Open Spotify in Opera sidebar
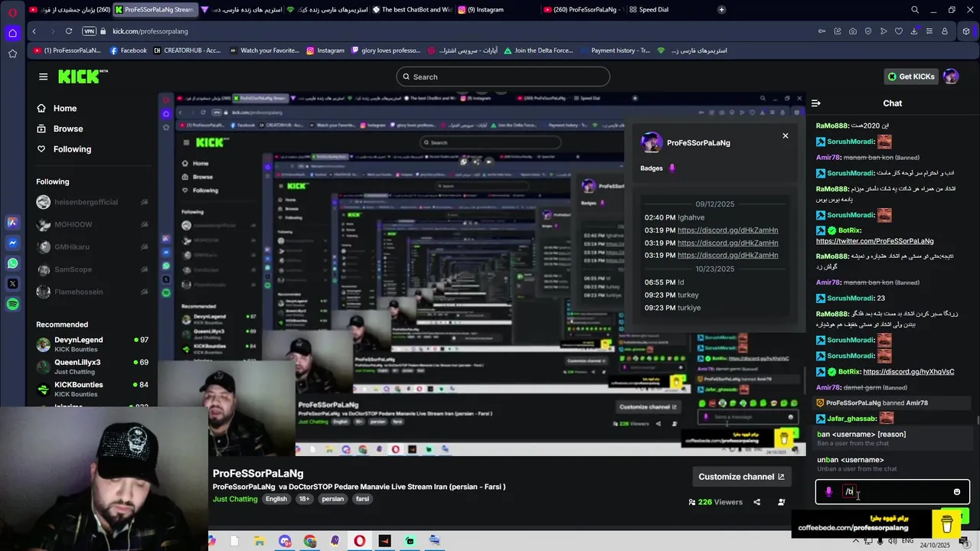This screenshot has width=980, height=551. pos(13,305)
